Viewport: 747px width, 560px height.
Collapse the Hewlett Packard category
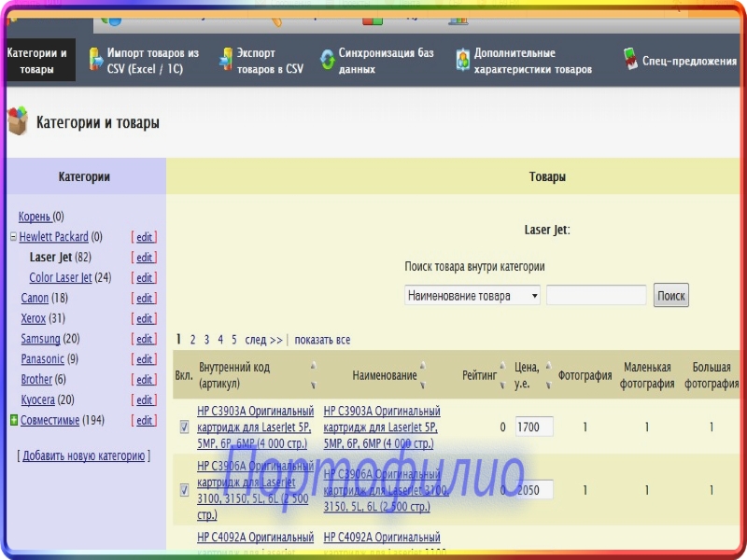[x=13, y=236]
